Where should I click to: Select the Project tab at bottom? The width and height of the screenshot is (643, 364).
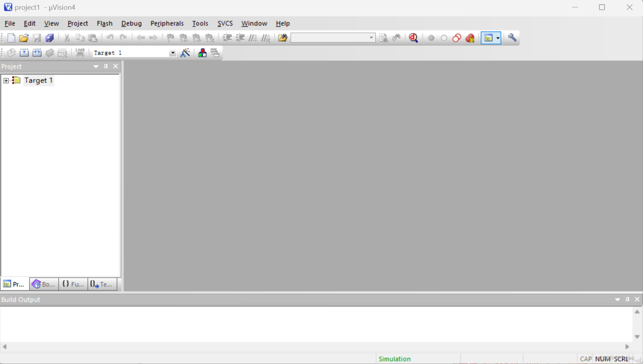[14, 284]
